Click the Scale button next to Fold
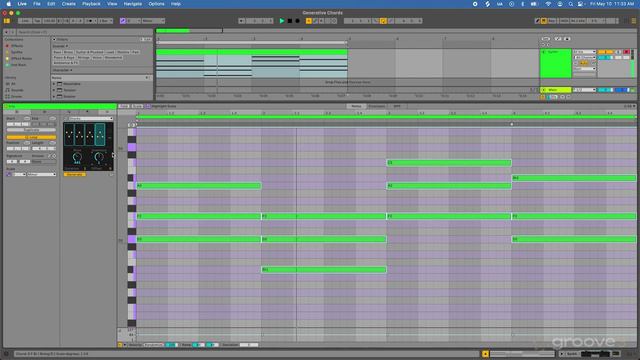 click(x=137, y=106)
